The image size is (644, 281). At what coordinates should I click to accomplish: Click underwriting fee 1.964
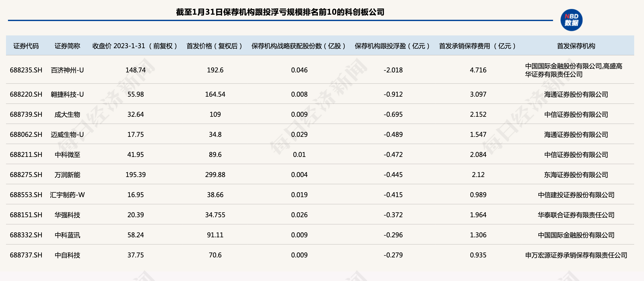pyautogui.click(x=478, y=215)
